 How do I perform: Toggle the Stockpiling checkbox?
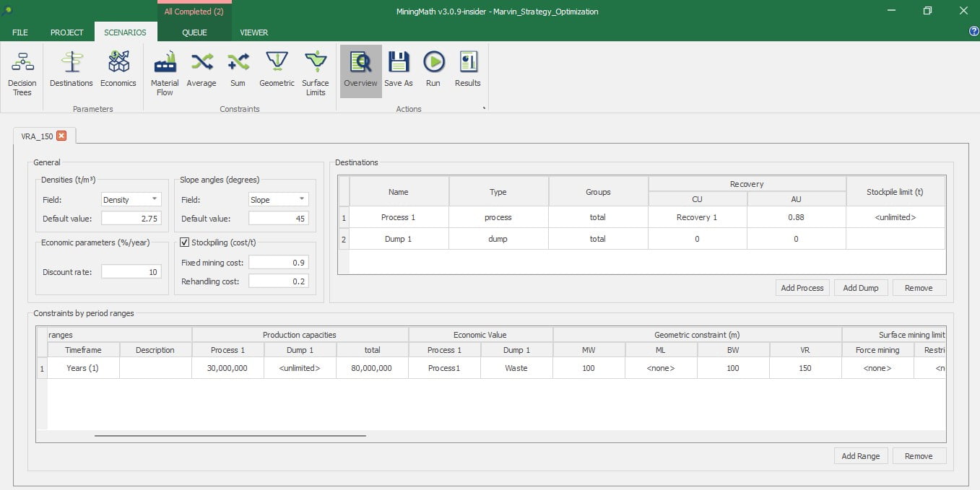point(184,242)
